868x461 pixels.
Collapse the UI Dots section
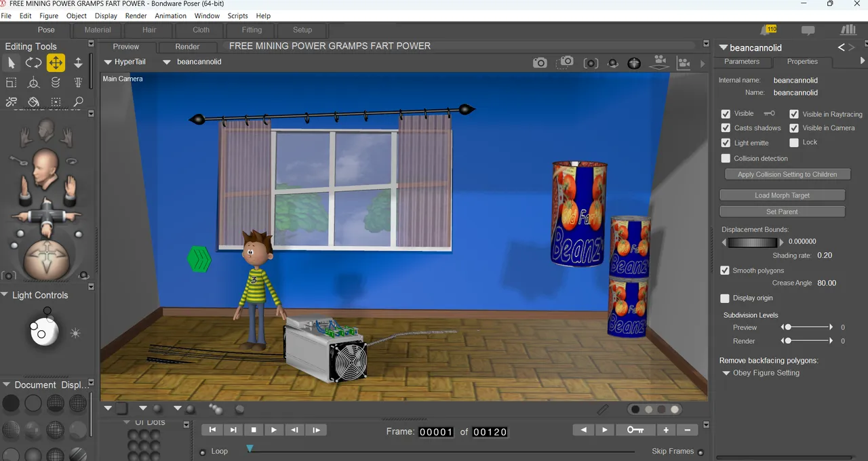[x=127, y=422]
